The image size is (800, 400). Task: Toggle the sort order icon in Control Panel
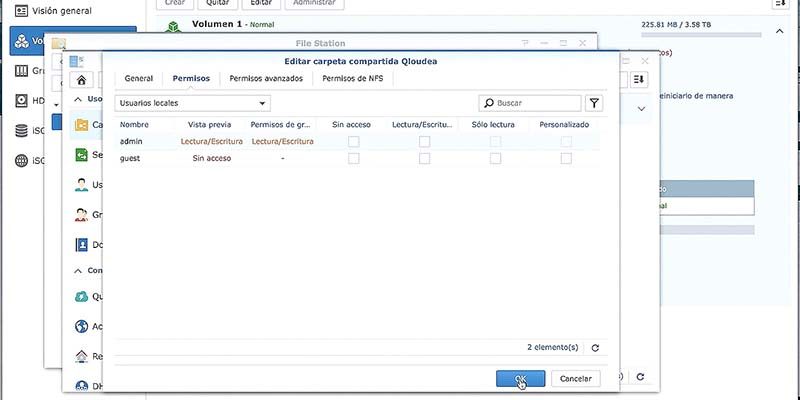pyautogui.click(x=639, y=80)
